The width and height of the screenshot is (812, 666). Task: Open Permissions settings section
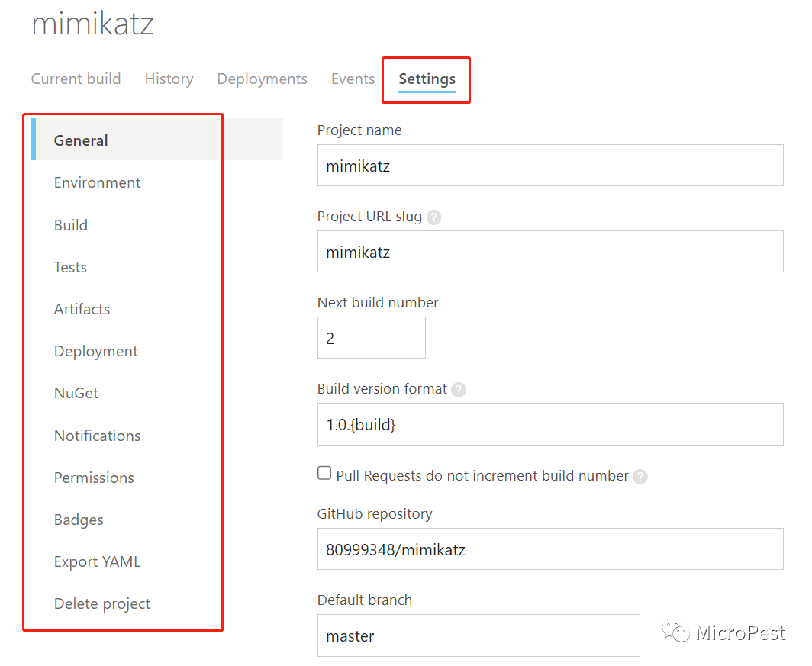(94, 478)
